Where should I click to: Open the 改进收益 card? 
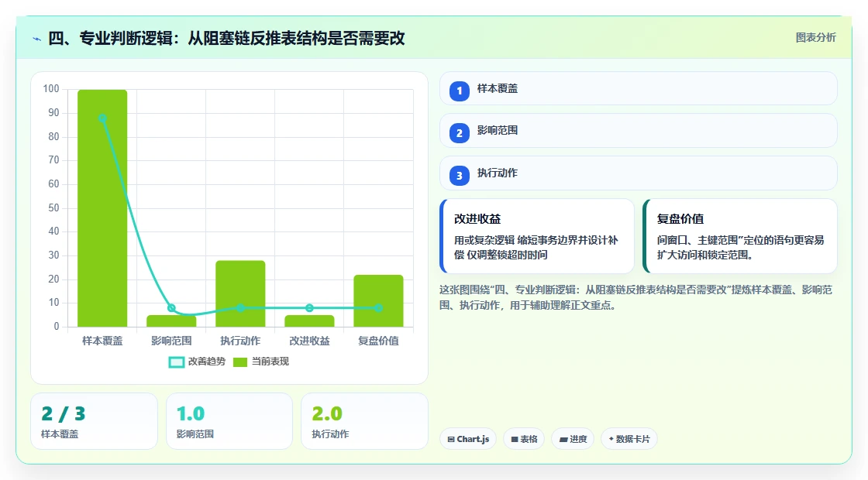537,236
